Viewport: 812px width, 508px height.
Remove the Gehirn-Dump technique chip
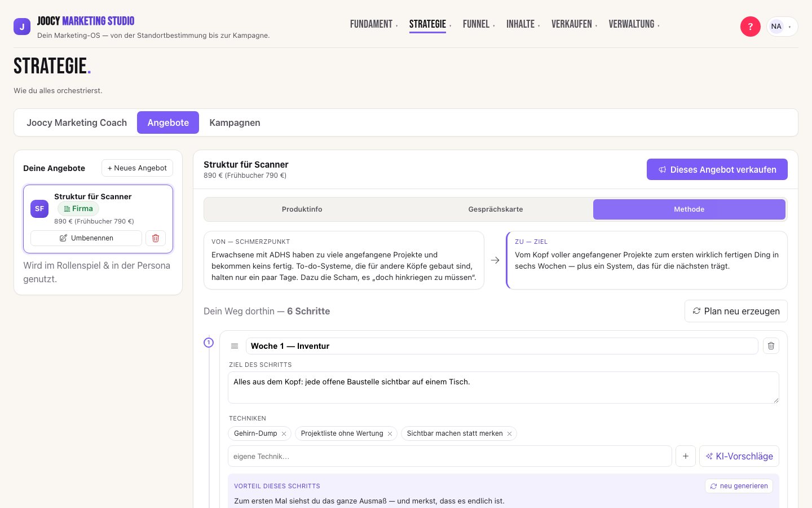click(x=284, y=433)
